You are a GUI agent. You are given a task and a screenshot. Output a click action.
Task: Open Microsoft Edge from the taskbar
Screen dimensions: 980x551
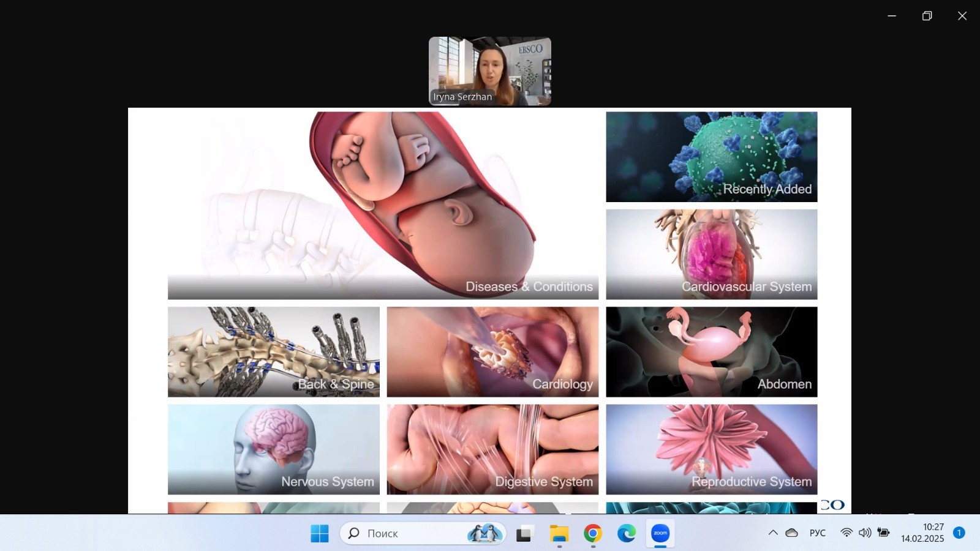click(626, 533)
